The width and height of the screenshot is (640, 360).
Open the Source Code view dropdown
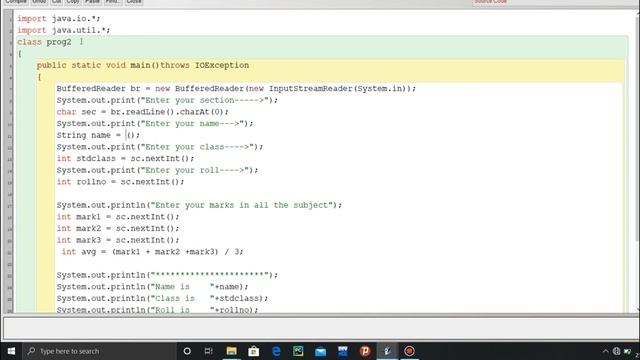coord(553,2)
